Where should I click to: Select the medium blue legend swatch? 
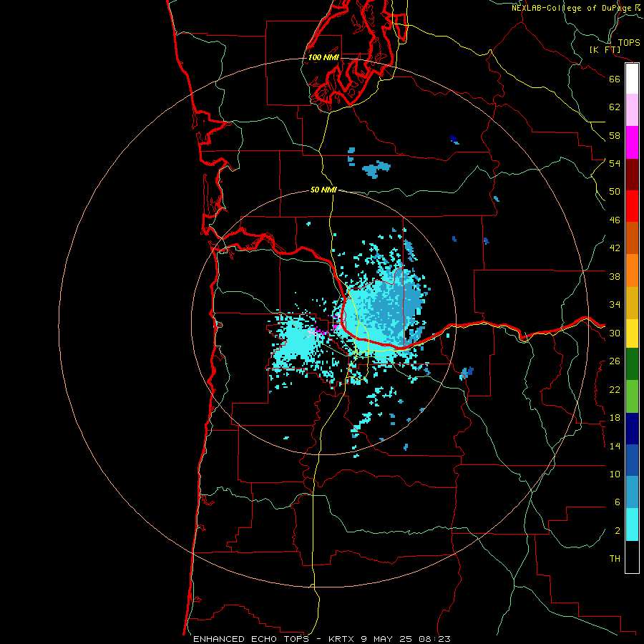[x=632, y=460]
